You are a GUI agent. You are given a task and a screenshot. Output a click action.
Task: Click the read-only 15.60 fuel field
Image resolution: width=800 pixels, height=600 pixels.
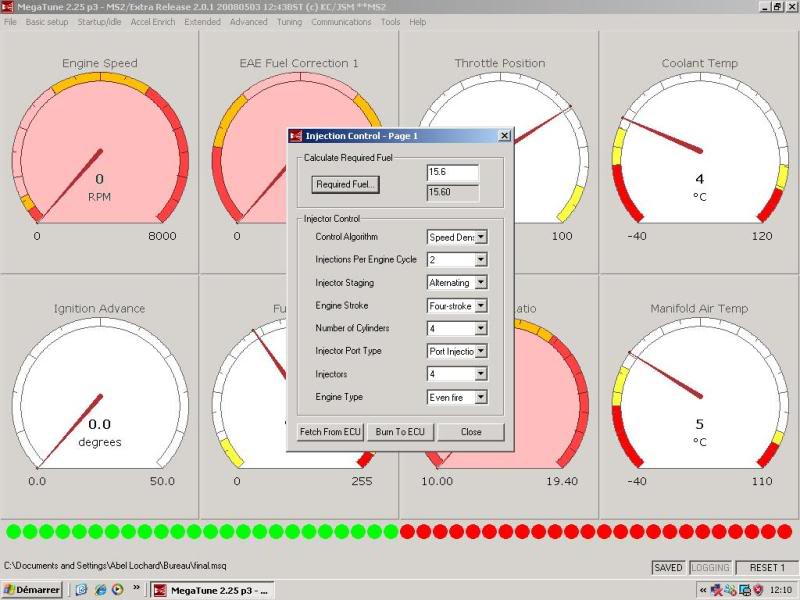click(x=453, y=192)
